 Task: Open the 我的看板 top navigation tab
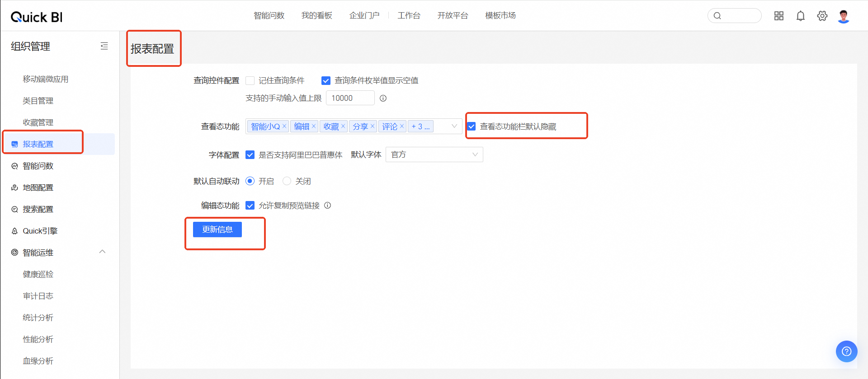pos(316,16)
